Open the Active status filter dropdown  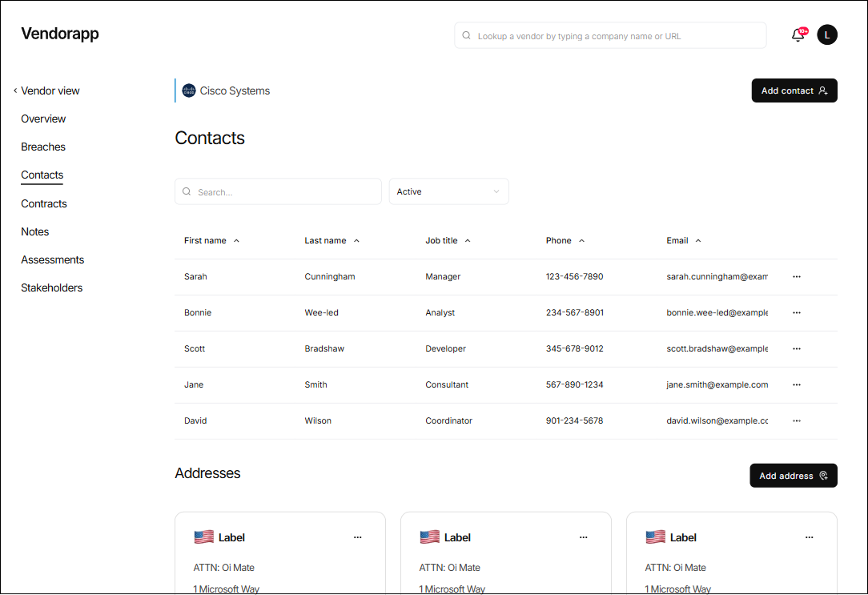(x=449, y=191)
